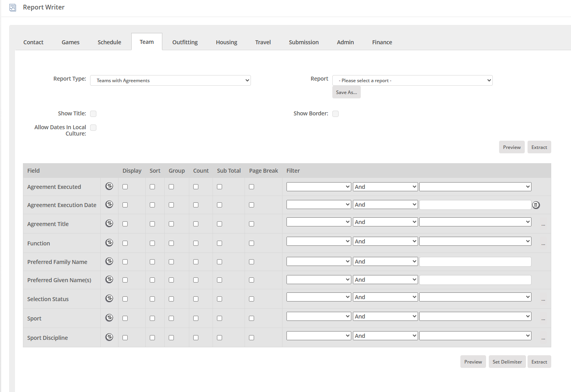571x392 pixels.
Task: Tick the Show Border checkbox
Action: (335, 114)
